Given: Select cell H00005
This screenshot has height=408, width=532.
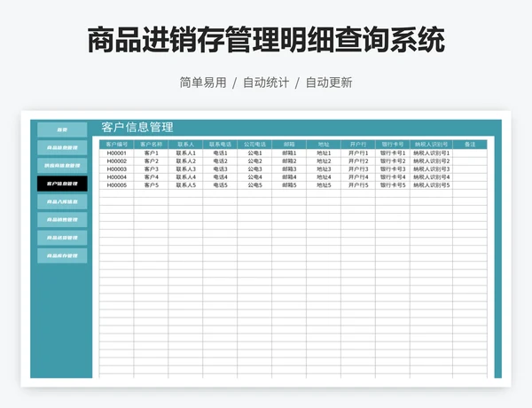Looking at the screenshot, I should point(117,185).
